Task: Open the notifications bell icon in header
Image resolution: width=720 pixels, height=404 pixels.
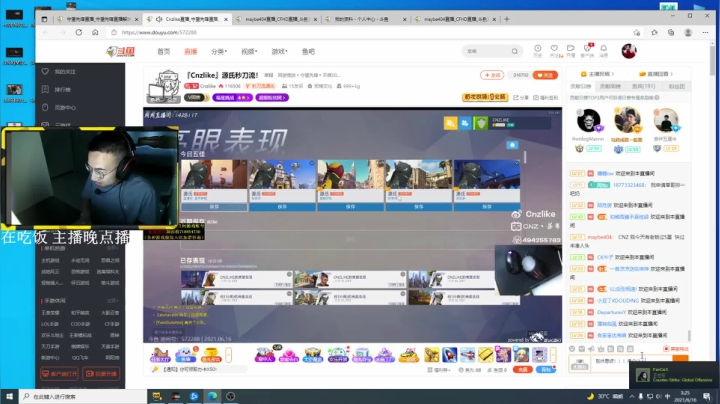Action: tap(603, 48)
